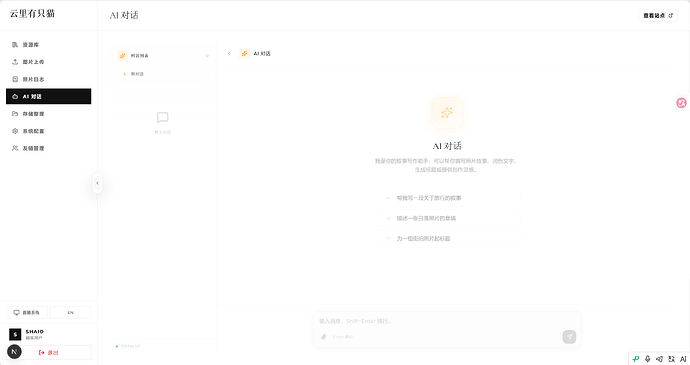This screenshot has height=365, width=690.
Task: Click the message input field
Action: point(447,321)
